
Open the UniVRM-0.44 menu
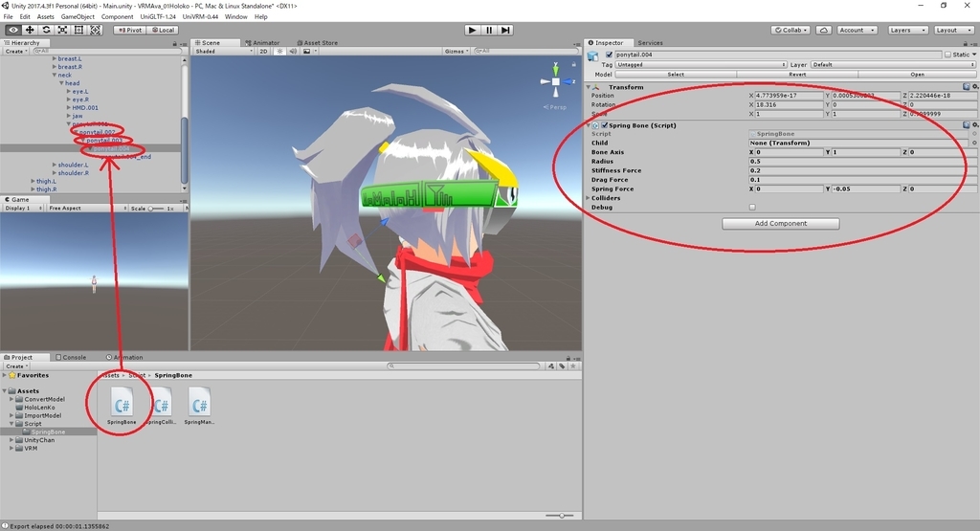pos(200,17)
